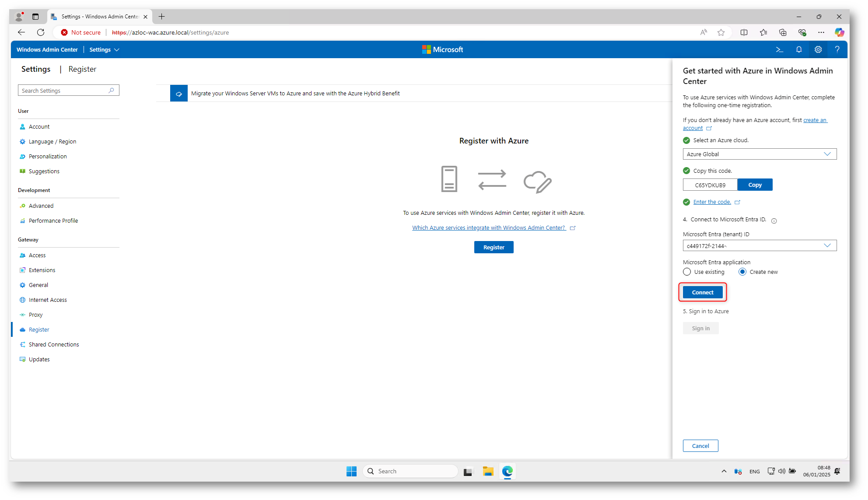Click the Not secure site warning
Viewport: 868px width, 500px height.
click(x=81, y=32)
